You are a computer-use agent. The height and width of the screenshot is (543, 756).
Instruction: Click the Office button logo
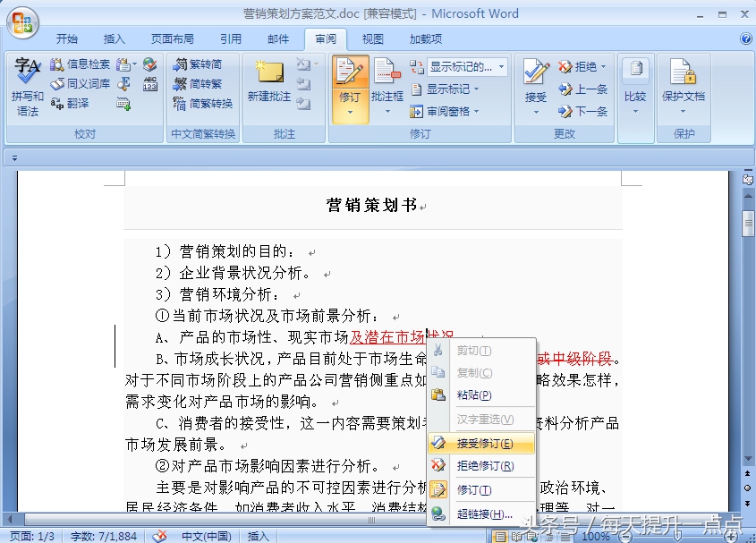coord(22,21)
